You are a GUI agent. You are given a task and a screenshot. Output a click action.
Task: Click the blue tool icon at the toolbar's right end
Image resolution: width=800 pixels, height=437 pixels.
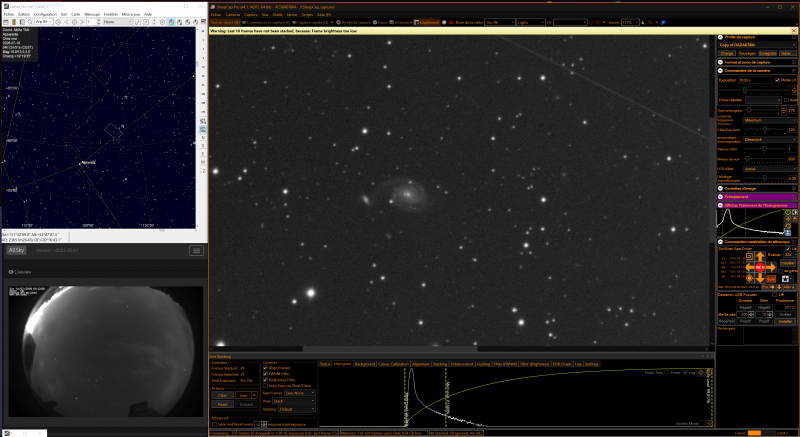pos(663,22)
